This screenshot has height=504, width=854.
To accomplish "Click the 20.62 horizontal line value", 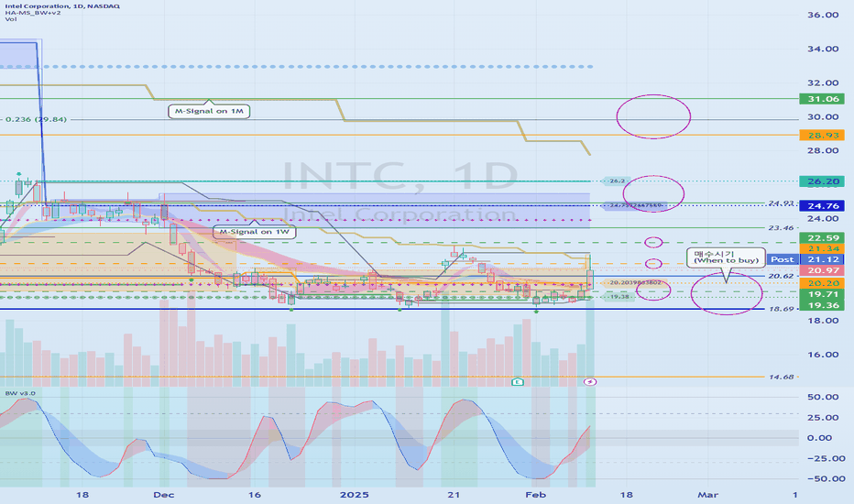I will click(781, 276).
